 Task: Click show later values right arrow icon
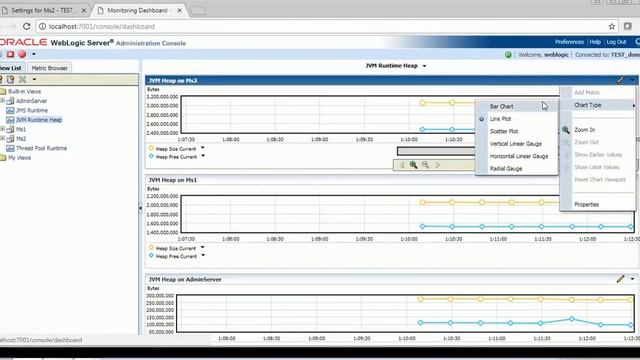coord(438,165)
